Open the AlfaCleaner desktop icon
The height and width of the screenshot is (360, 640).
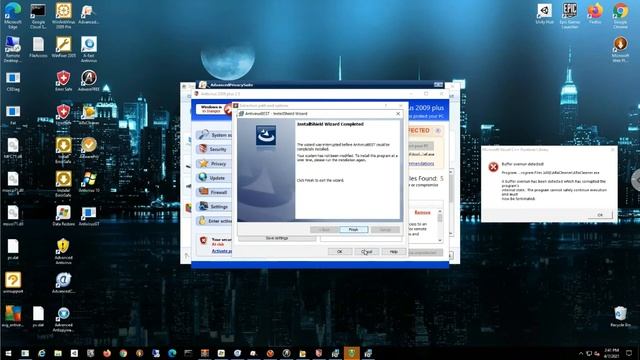pyautogui.click(x=89, y=115)
